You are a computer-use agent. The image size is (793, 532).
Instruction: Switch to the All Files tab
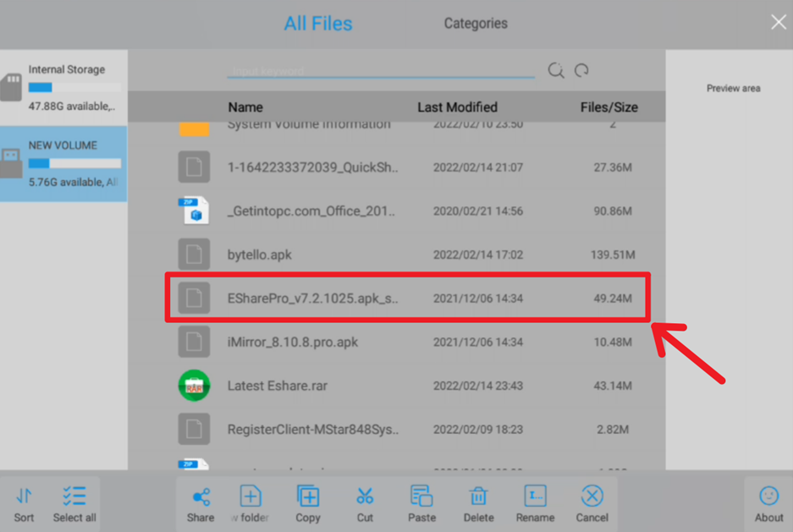(x=317, y=23)
